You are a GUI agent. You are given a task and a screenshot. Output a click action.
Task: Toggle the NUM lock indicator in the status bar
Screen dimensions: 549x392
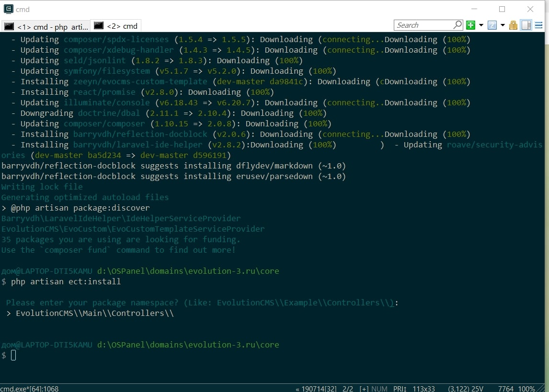(x=379, y=389)
